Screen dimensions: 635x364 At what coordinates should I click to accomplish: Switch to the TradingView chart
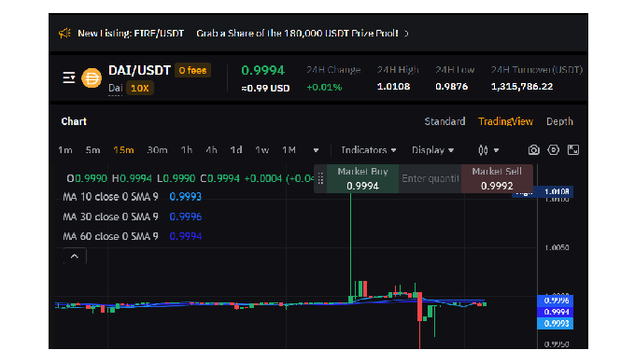click(505, 121)
